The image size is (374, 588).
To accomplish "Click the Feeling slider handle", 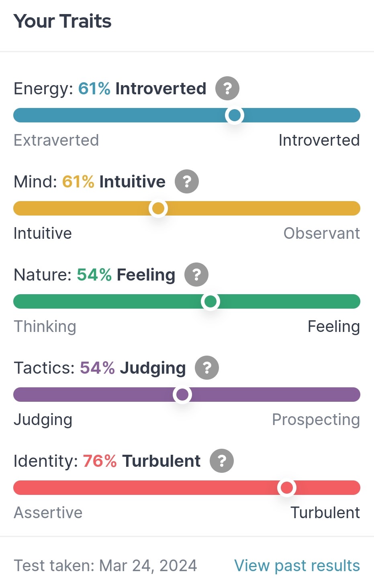I will pyautogui.click(x=211, y=301).
